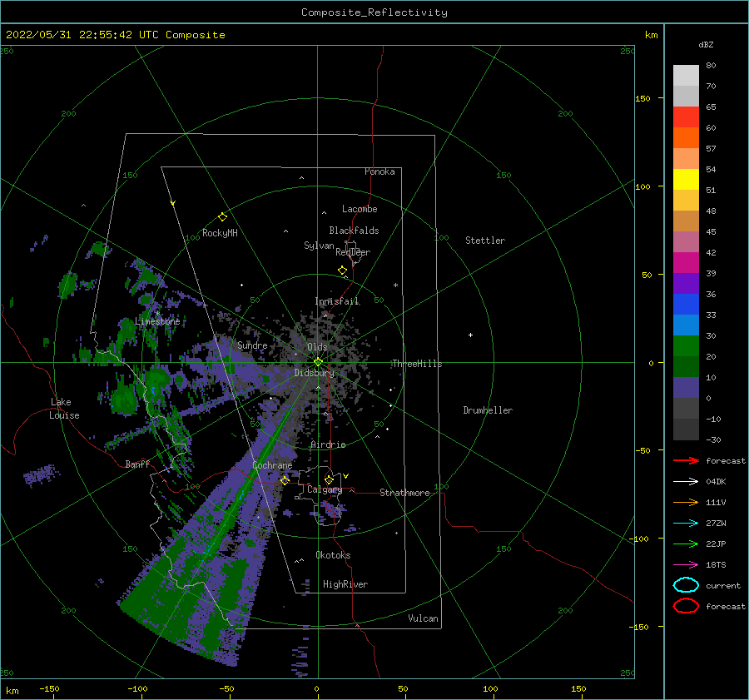Click the cyan current ellipse icon
This screenshot has width=749, height=700.
[686, 585]
